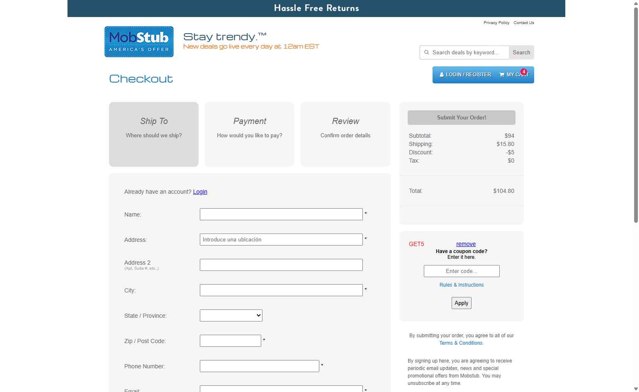The image size is (639, 392).
Task: Click the Total $104.80 value
Action: pyautogui.click(x=504, y=191)
